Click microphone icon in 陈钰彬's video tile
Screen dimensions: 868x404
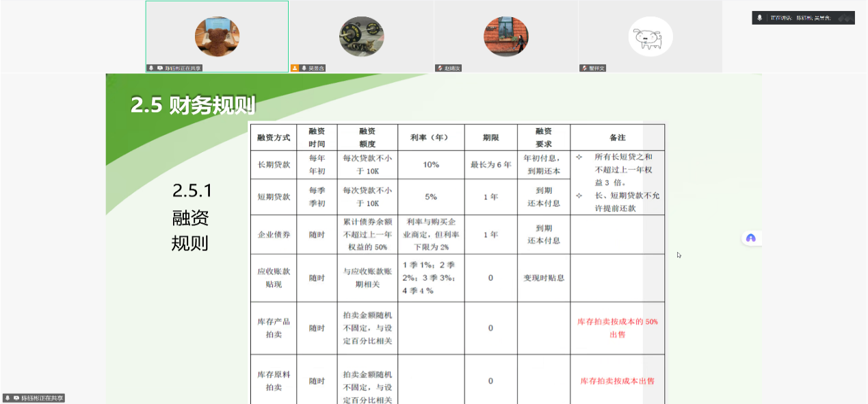click(x=151, y=68)
